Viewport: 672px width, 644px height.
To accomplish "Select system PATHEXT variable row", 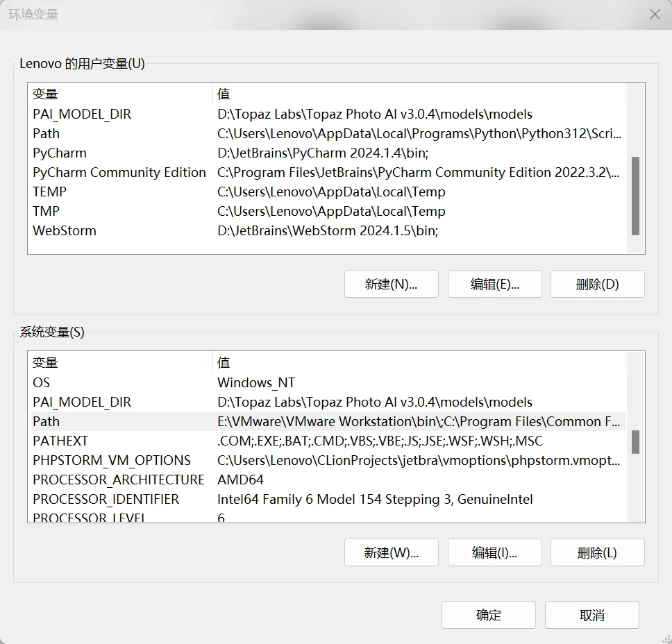I will (x=60, y=441).
